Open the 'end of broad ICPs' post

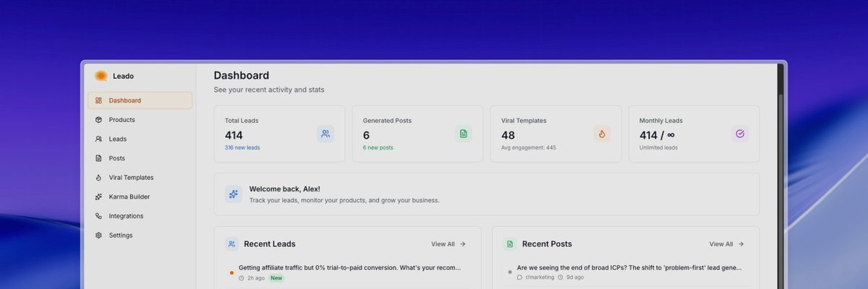629,267
